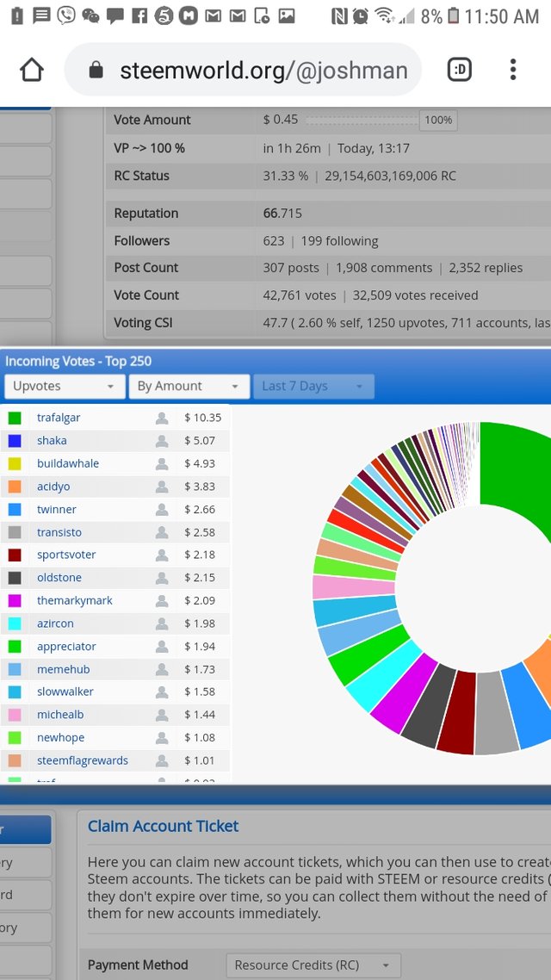Open transisto voter link
The width and height of the screenshot is (551, 980).
59,532
